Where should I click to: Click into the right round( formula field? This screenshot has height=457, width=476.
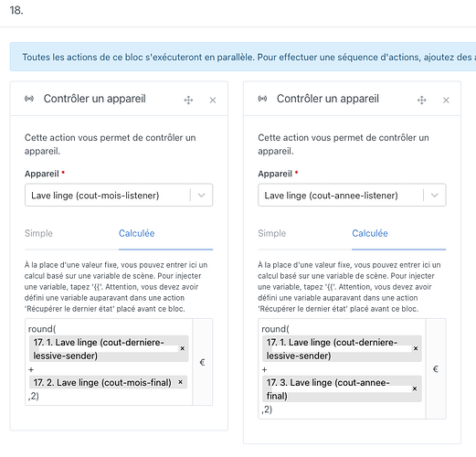[x=342, y=368]
